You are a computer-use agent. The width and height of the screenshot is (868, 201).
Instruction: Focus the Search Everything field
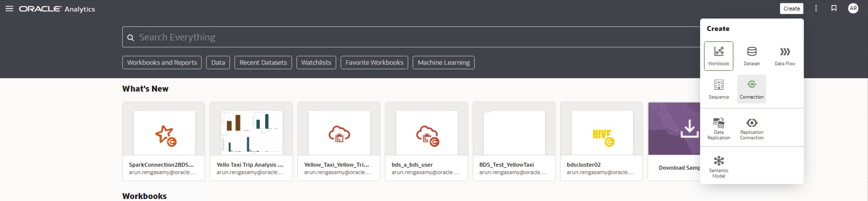411,37
